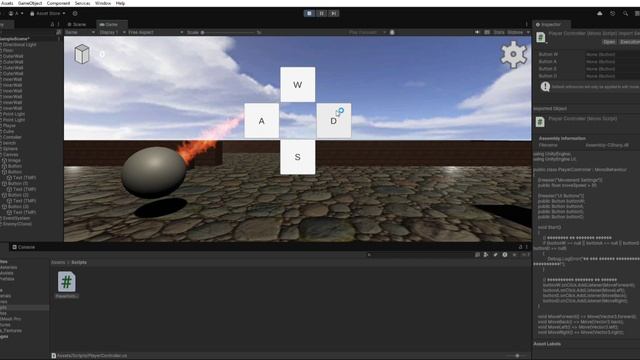Open the Free Aspect resolution dropdown
Image resolution: width=640 pixels, height=360 pixels.
156,32
